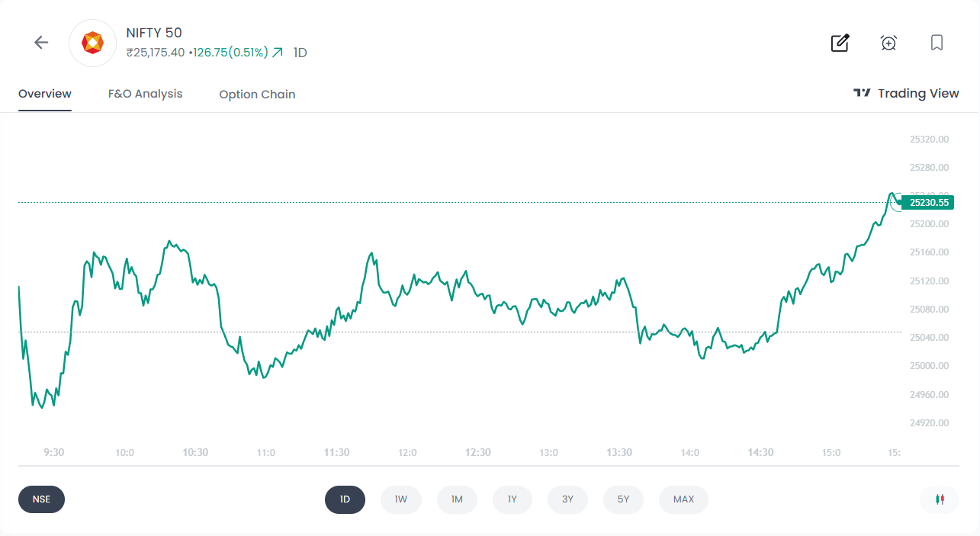Set a price alert via alarm icon
The image size is (980, 536).
click(888, 43)
